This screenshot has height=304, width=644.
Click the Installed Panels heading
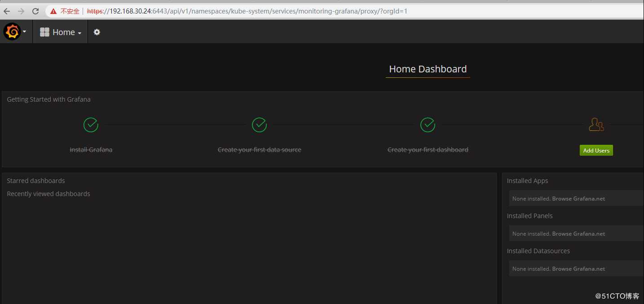point(530,216)
